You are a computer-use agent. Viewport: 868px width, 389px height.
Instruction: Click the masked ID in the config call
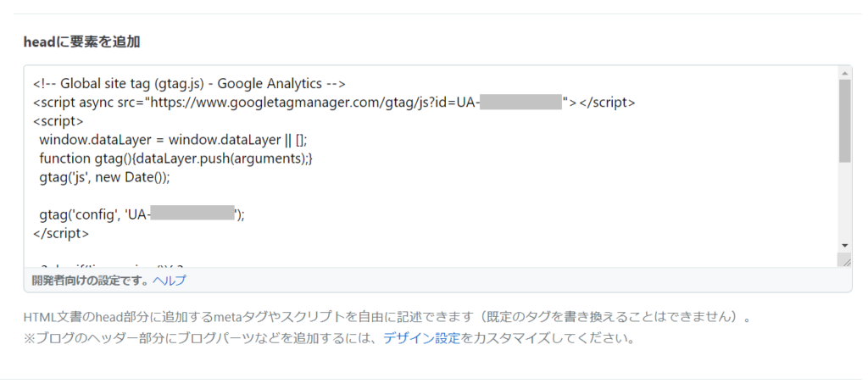(x=192, y=214)
